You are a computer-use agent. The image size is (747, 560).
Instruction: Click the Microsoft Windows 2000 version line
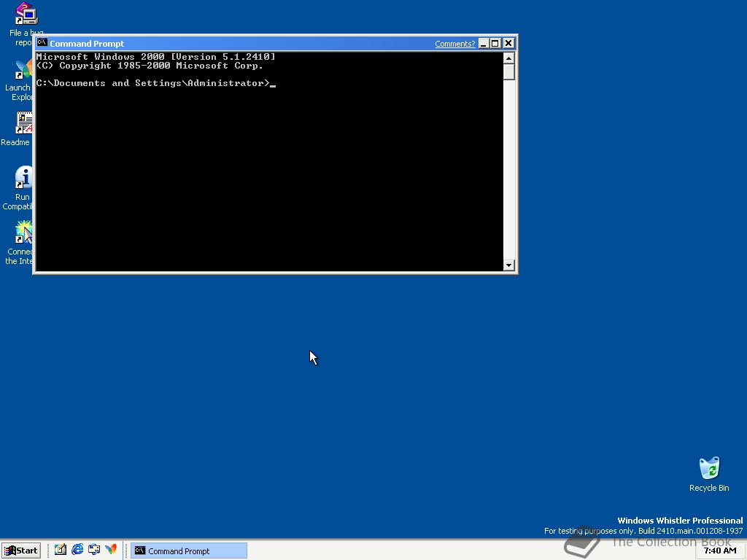click(156, 57)
